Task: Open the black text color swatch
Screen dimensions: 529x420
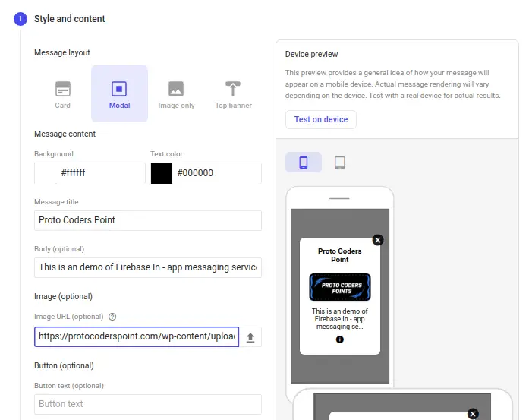Action: (161, 173)
